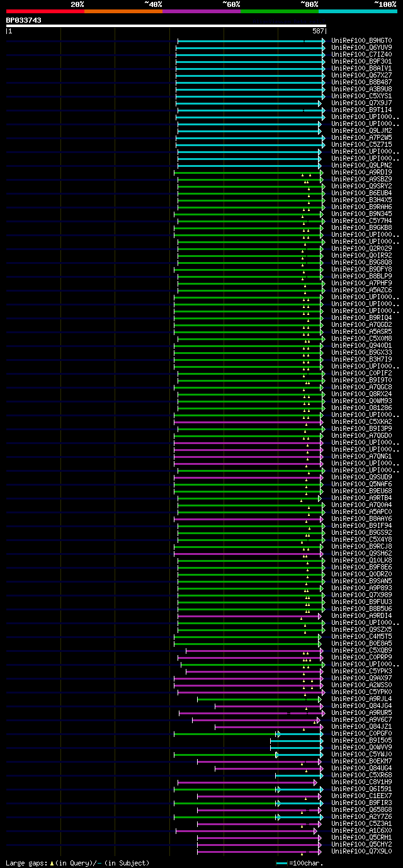Click the purple alignment bar of UniRef100_Q5CRH1
Screen dimensions: 403x868
[x=259, y=837]
